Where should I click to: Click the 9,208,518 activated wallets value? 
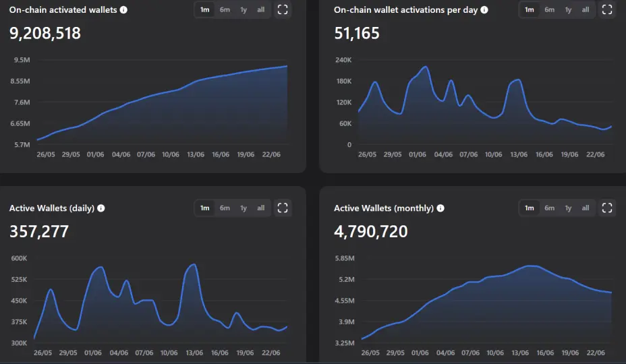click(45, 33)
